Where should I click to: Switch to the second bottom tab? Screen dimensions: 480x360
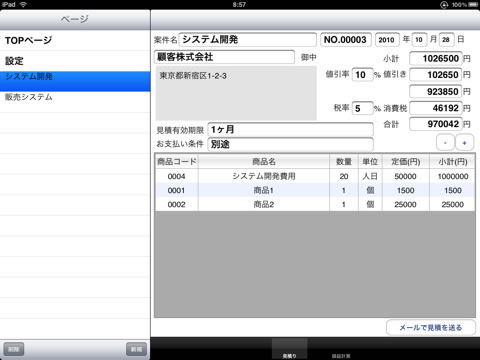341,349
